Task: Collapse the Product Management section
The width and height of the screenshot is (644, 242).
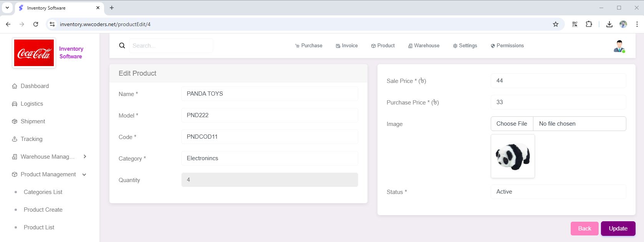Action: coord(84,175)
